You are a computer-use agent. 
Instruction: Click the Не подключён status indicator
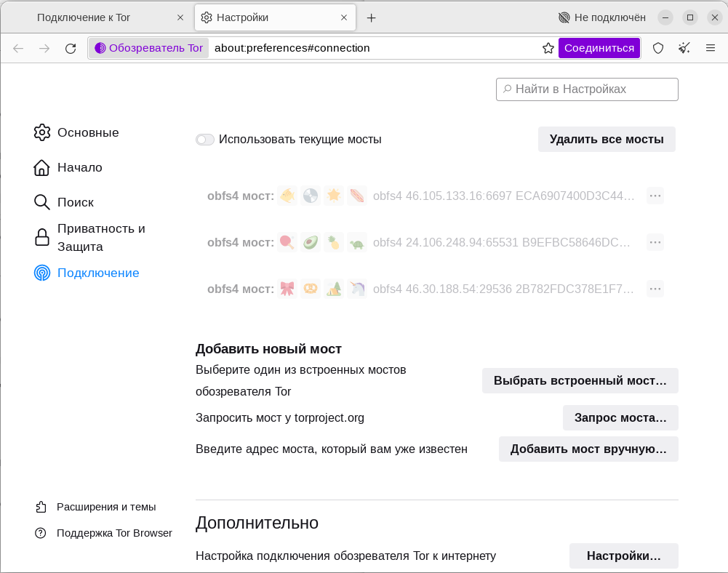tap(601, 17)
